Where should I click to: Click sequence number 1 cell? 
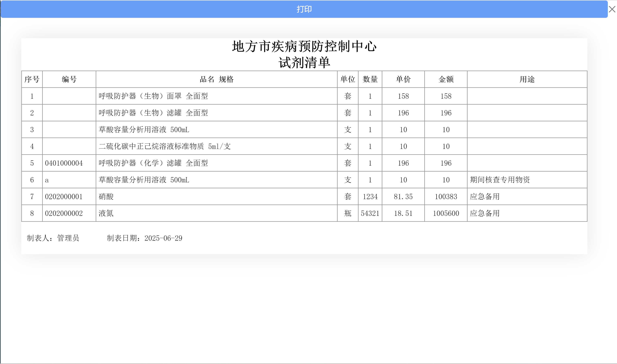click(32, 96)
